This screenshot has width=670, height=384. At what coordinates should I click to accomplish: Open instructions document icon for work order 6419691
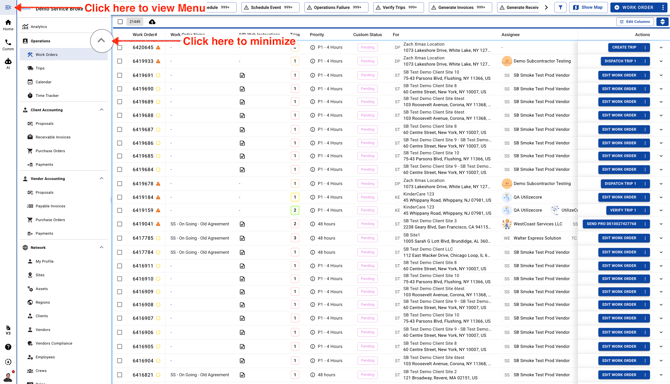click(x=242, y=75)
